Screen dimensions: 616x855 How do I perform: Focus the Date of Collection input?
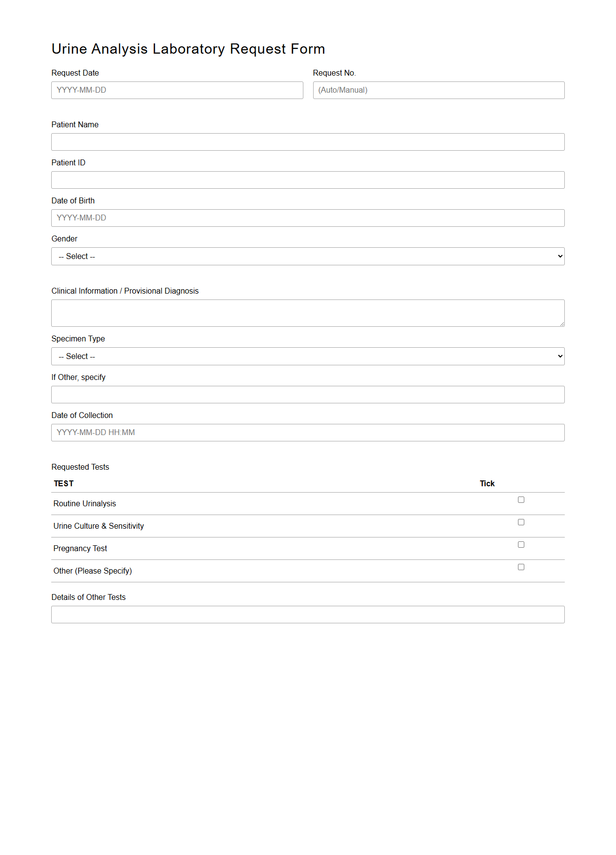click(x=308, y=432)
